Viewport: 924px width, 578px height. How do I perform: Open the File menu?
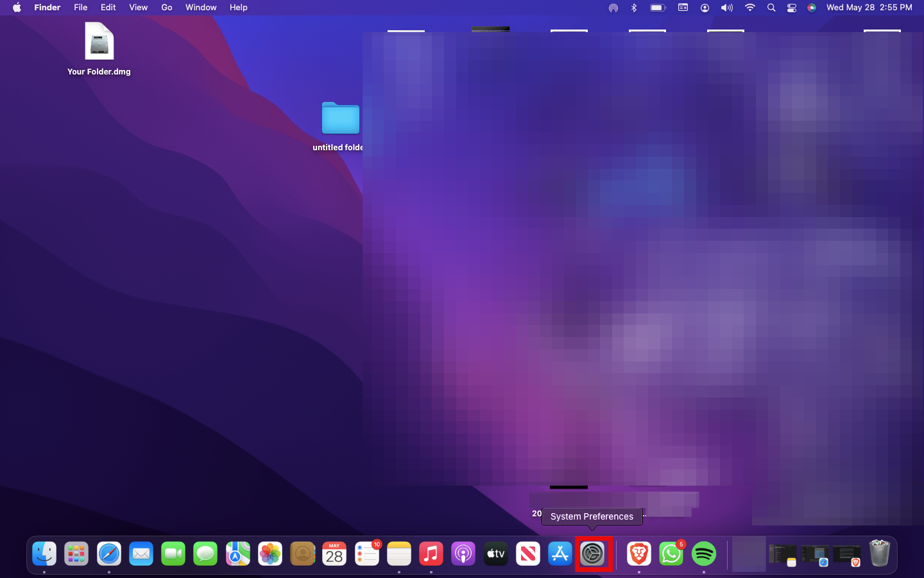(80, 8)
